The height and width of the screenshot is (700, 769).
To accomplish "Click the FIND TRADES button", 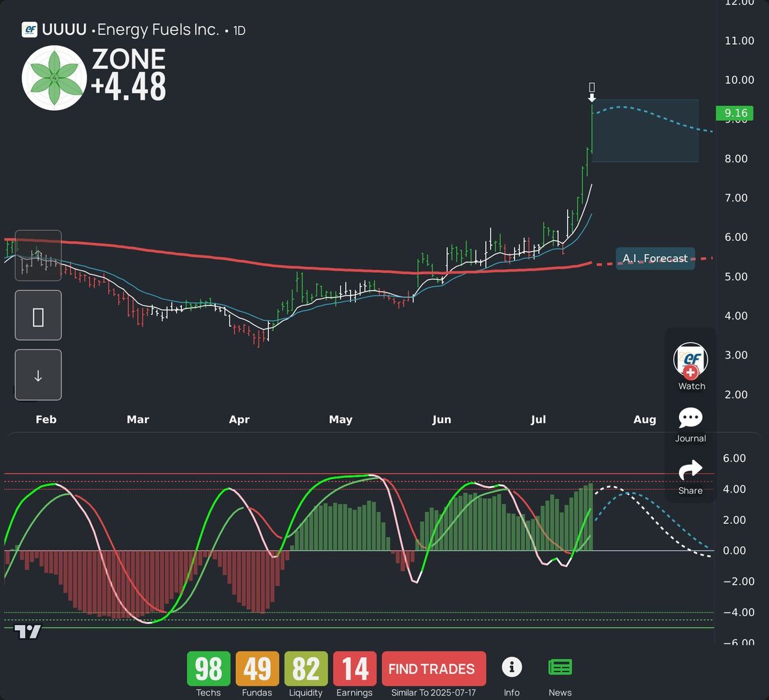I will [x=434, y=669].
